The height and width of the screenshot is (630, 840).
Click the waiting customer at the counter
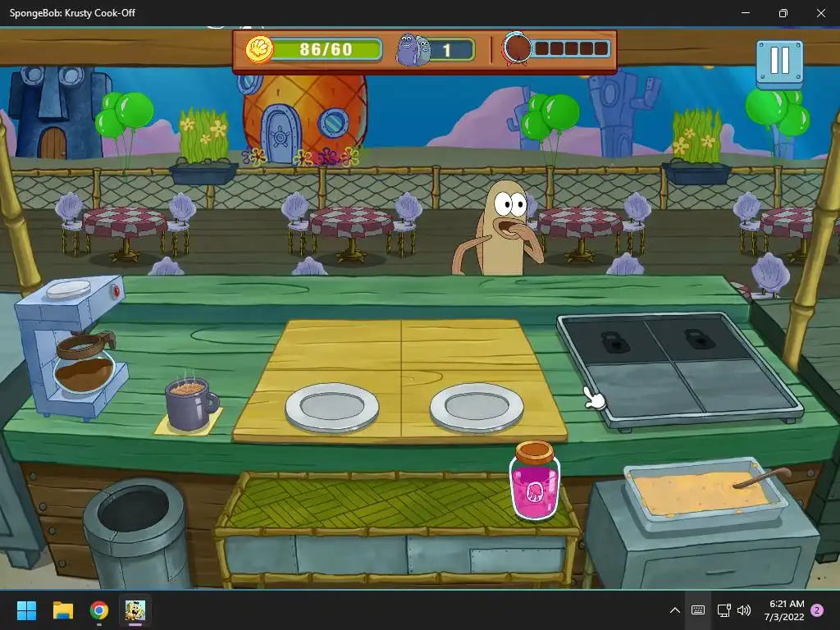coord(501,230)
